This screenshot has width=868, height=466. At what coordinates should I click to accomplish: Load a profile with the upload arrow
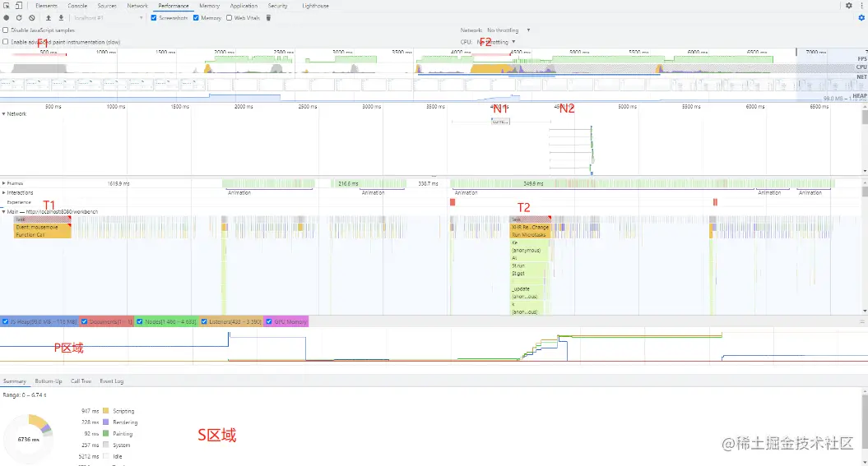click(49, 18)
